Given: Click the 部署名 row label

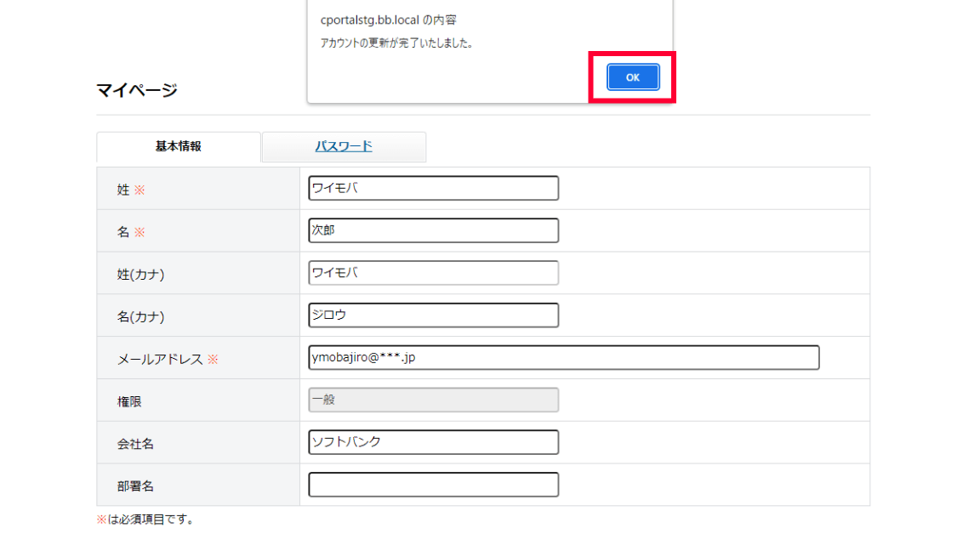Looking at the screenshot, I should pyautogui.click(x=135, y=486).
